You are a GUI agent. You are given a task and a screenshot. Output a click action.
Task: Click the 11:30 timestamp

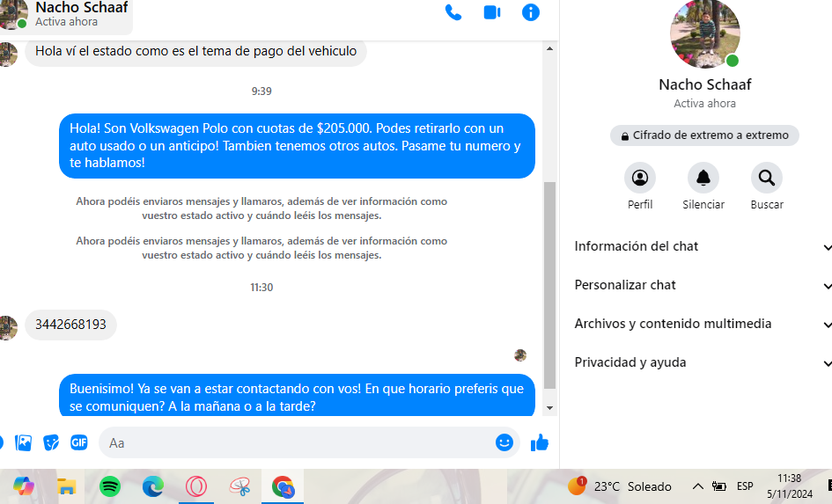(x=261, y=288)
